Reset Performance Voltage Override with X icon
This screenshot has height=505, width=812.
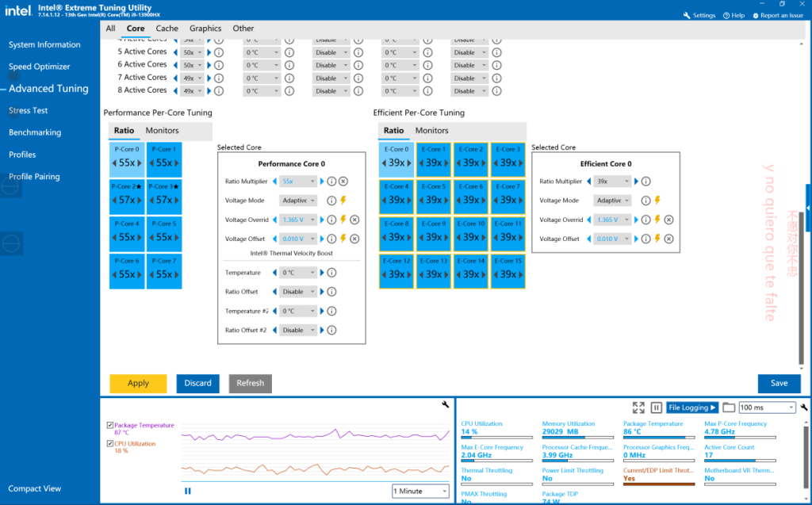[354, 220]
